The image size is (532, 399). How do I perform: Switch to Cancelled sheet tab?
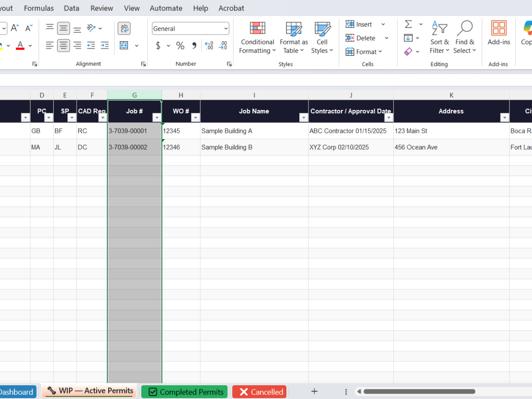pyautogui.click(x=259, y=392)
